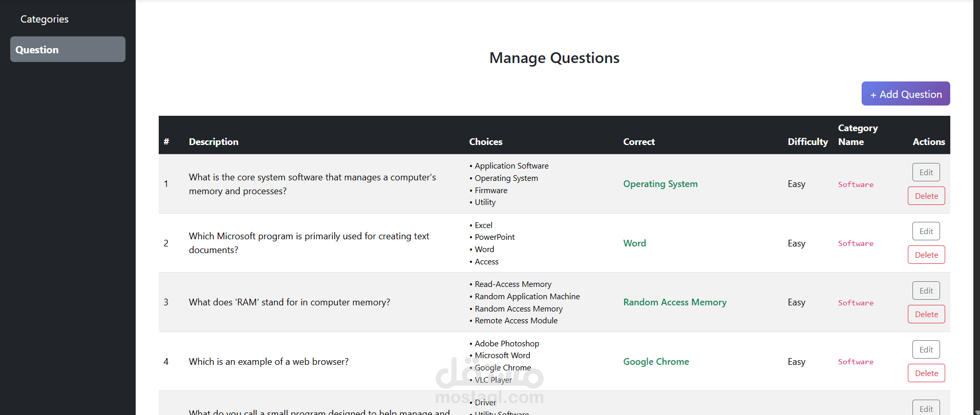The width and height of the screenshot is (980, 415).
Task: Click the correct answer 'Random Access Memory'
Action: [x=675, y=302]
